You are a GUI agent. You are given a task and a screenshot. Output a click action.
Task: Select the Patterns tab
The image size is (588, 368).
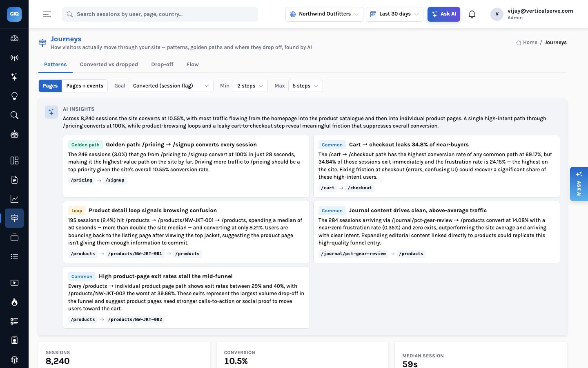pyautogui.click(x=56, y=65)
